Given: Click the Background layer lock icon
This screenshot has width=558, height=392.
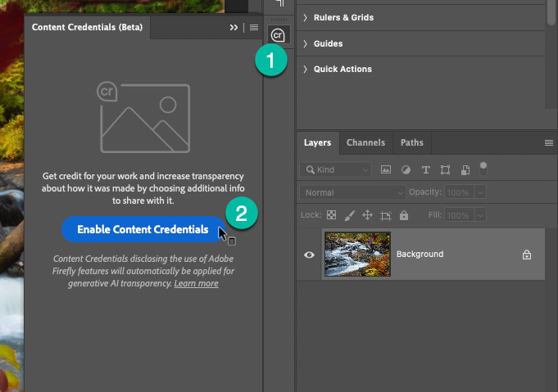Looking at the screenshot, I should pos(527,255).
